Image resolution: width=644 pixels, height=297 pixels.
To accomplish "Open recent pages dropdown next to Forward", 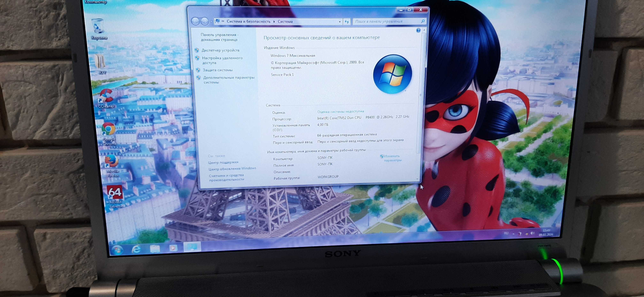I will pyautogui.click(x=211, y=22).
